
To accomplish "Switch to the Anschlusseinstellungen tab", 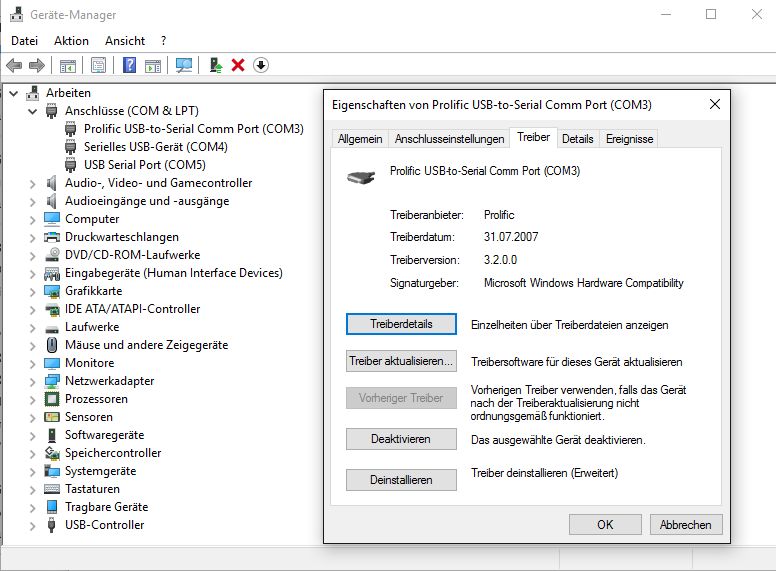I will (449, 139).
